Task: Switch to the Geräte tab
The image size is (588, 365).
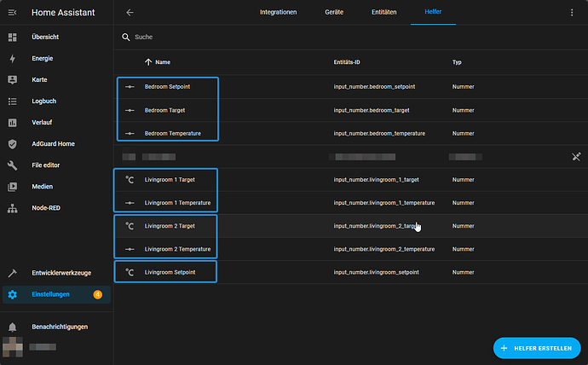Action: coord(335,13)
